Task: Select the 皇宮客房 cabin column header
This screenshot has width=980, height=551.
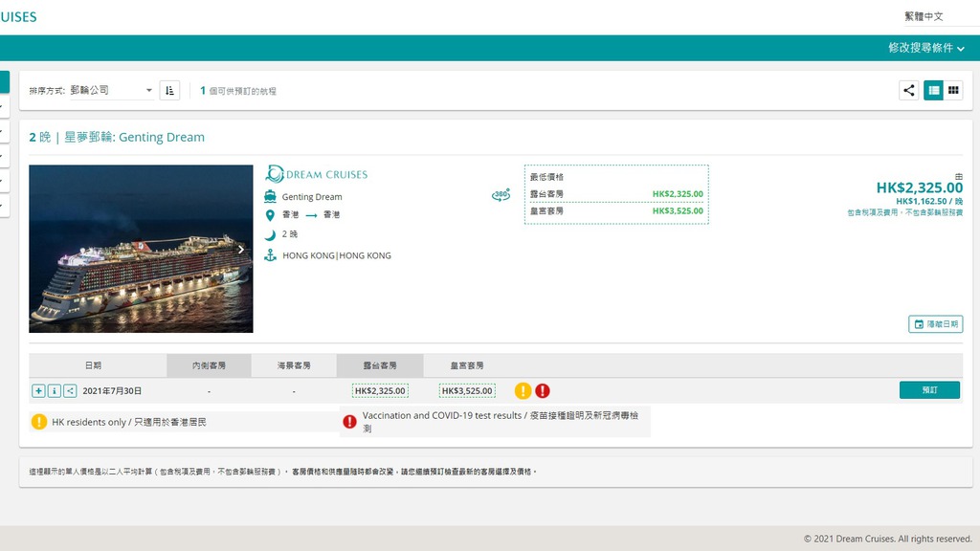Action: click(467, 365)
